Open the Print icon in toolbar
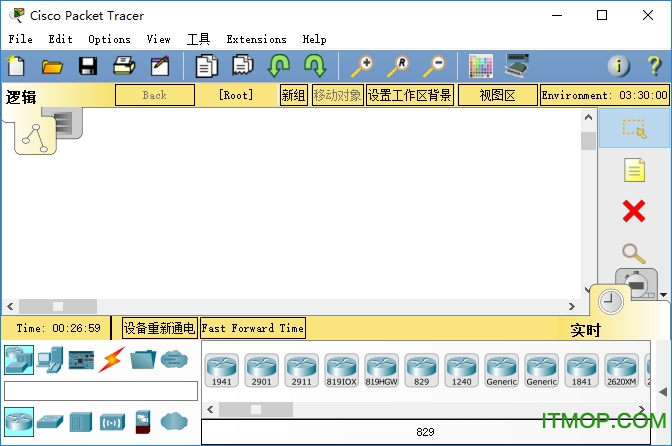 (123, 67)
